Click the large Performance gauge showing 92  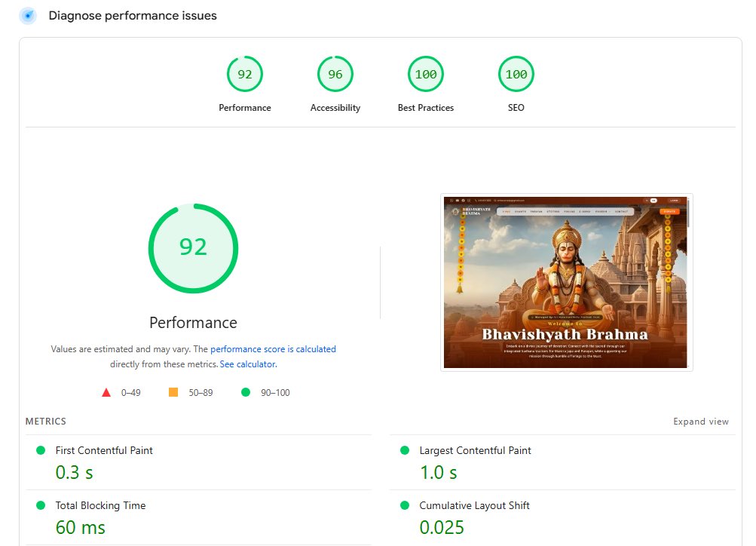click(x=194, y=248)
